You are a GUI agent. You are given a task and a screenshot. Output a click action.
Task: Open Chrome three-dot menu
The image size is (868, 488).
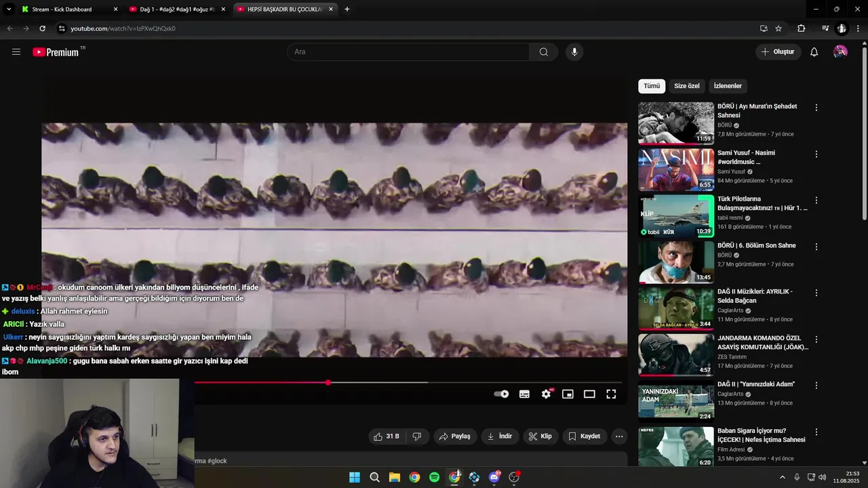click(x=859, y=28)
